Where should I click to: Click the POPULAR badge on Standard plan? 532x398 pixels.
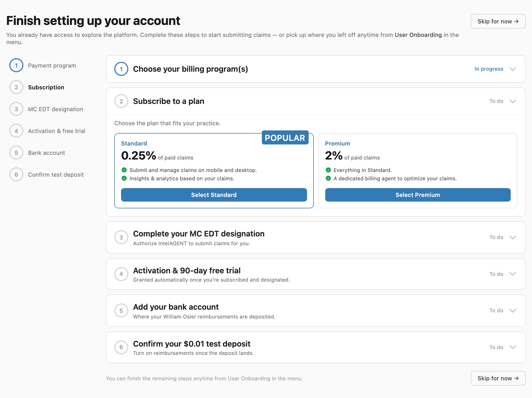285,138
